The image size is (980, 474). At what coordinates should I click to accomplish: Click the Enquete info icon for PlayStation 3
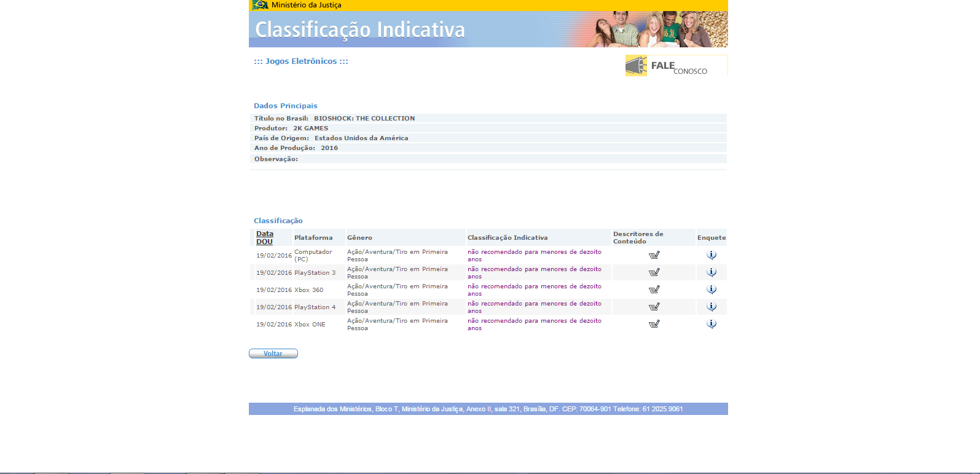click(x=711, y=272)
